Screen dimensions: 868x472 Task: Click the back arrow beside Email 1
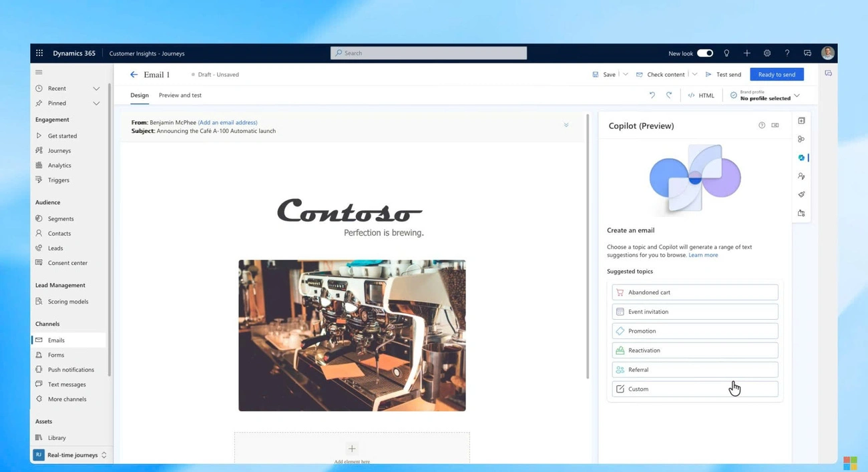[134, 75]
